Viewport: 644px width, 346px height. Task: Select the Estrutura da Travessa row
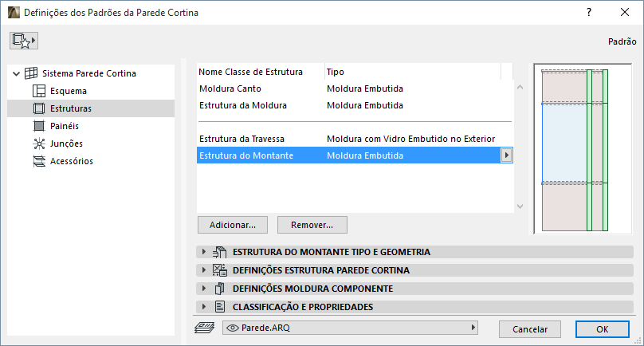355,139
